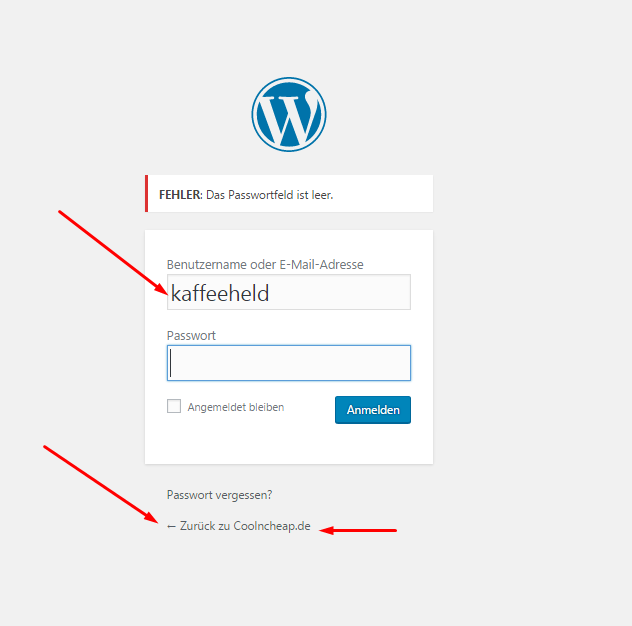Click the bold FEHLER text

click(x=181, y=195)
